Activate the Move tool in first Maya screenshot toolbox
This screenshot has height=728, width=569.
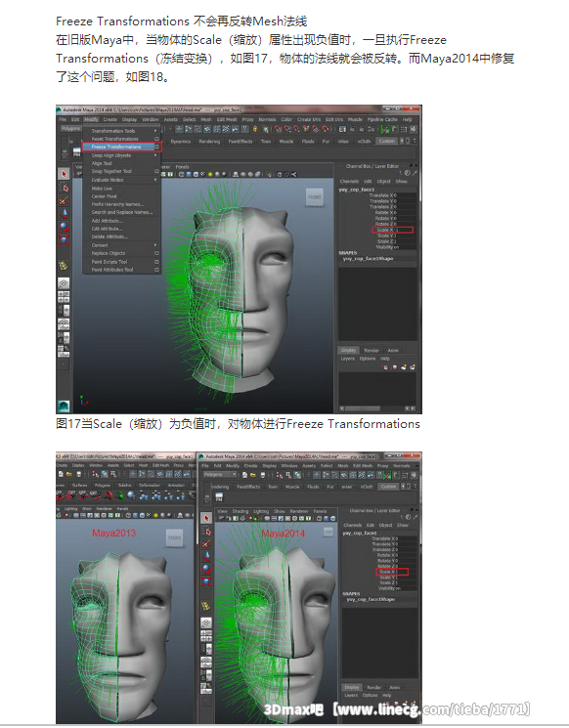pyautogui.click(x=65, y=214)
